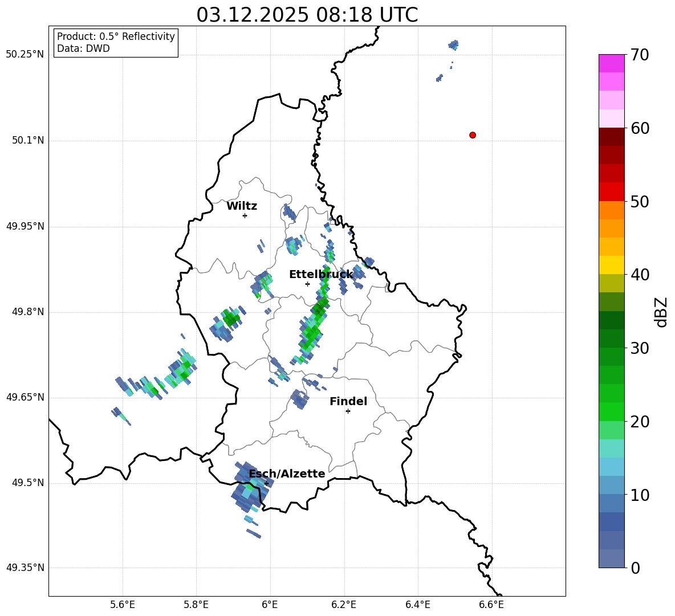This screenshot has height=616, width=675.
Task: Click the colorbar tick label 50
Action: pyautogui.click(x=640, y=202)
